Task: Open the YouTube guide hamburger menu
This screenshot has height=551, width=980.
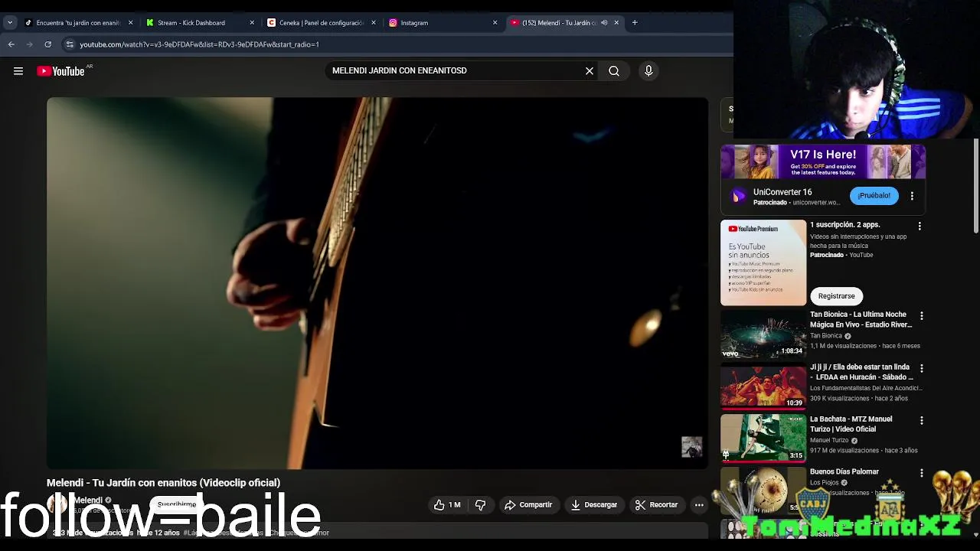Action: [x=18, y=71]
